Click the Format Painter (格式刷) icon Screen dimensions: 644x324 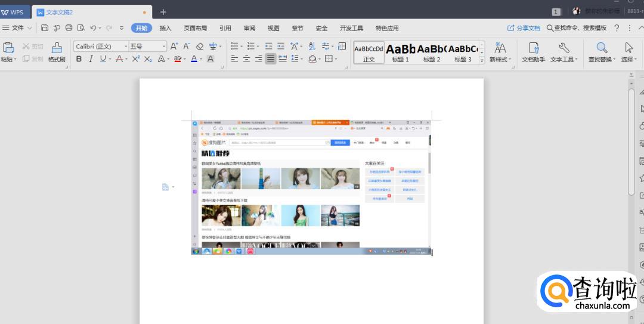[x=57, y=51]
